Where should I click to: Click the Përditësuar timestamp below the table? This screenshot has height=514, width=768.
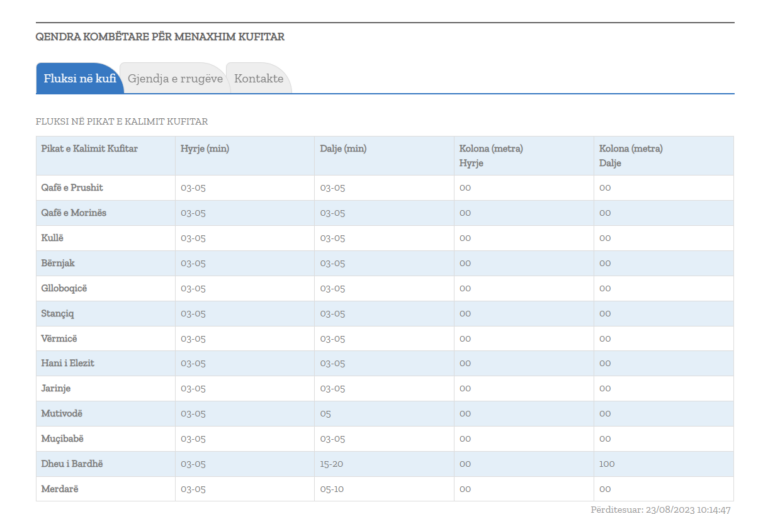[x=660, y=510]
